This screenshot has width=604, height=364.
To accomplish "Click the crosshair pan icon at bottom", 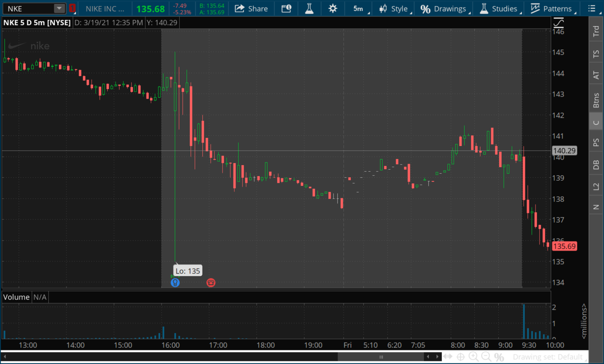I will pyautogui.click(x=461, y=357).
